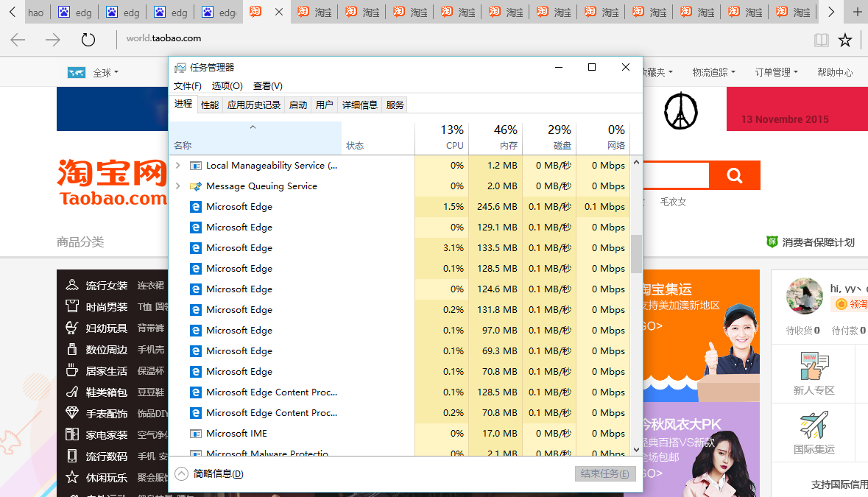Click the Edge refresh page button
The width and height of the screenshot is (868, 497).
point(88,39)
